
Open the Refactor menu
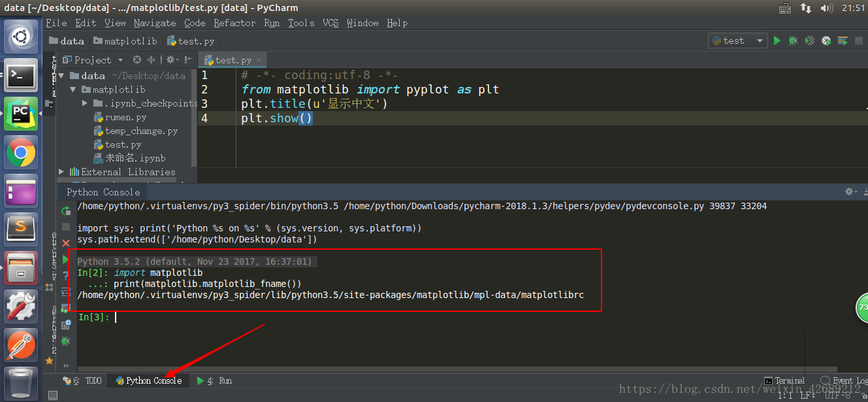234,23
